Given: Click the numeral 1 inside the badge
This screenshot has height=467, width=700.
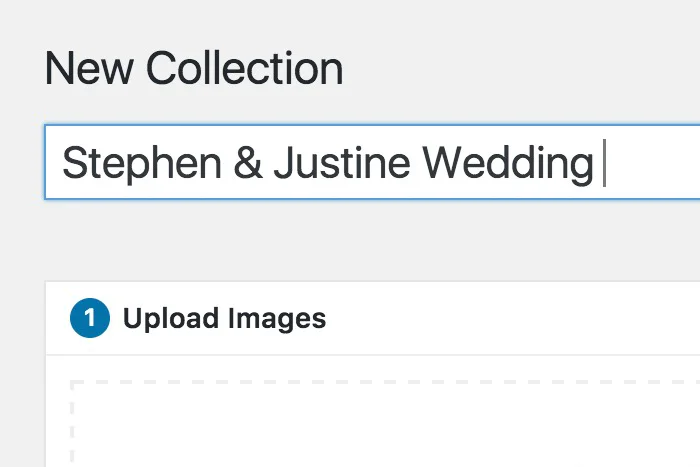Looking at the screenshot, I should coord(90,318).
